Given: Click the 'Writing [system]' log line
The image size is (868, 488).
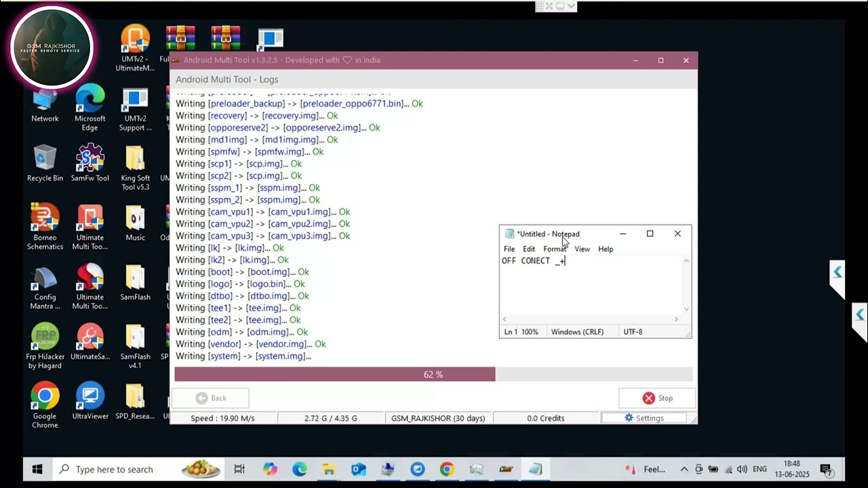Looking at the screenshot, I should tap(243, 356).
